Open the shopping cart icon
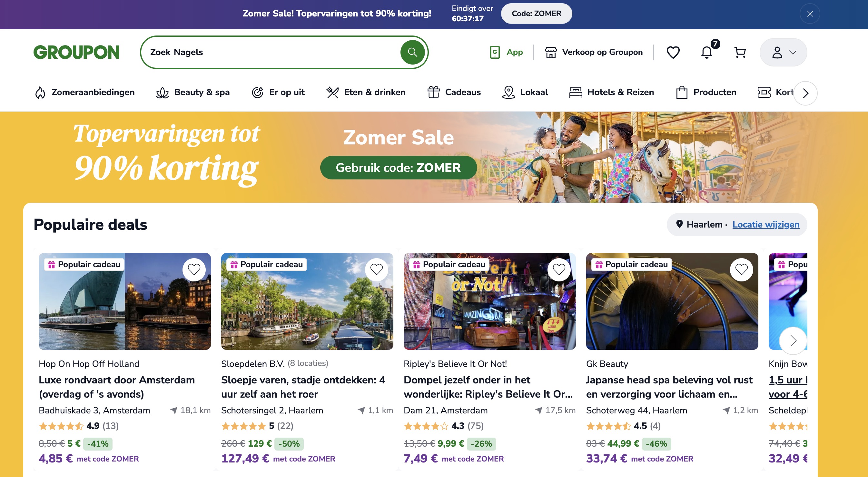This screenshot has height=477, width=868. coord(740,52)
